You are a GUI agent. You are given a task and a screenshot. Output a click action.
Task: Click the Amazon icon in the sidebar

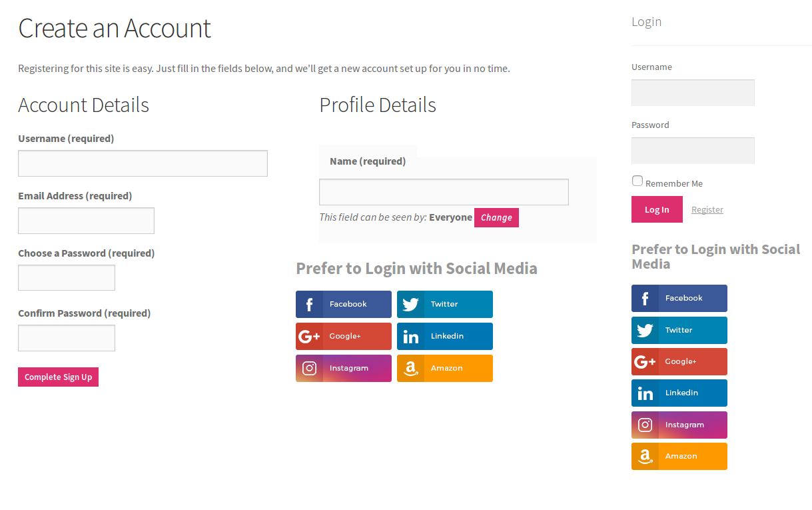645,457
